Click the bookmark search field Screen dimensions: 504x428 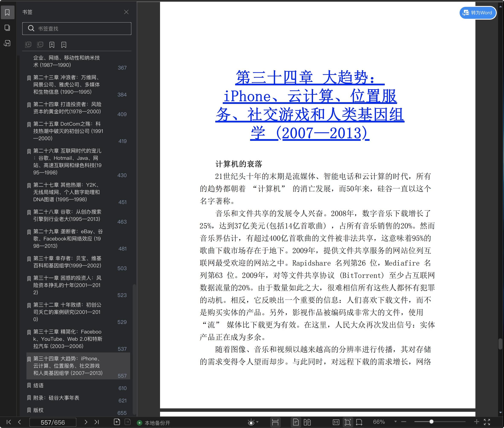click(x=77, y=29)
